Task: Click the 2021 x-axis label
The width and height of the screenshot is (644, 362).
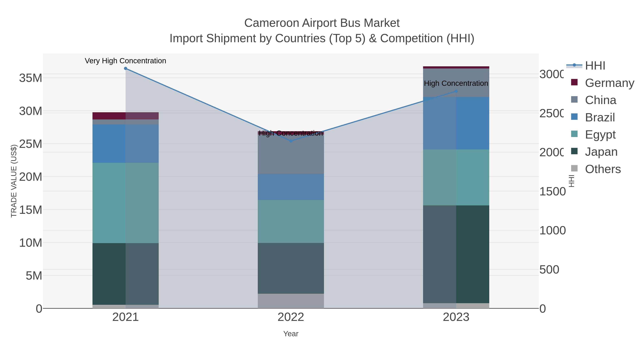Action: tap(126, 317)
